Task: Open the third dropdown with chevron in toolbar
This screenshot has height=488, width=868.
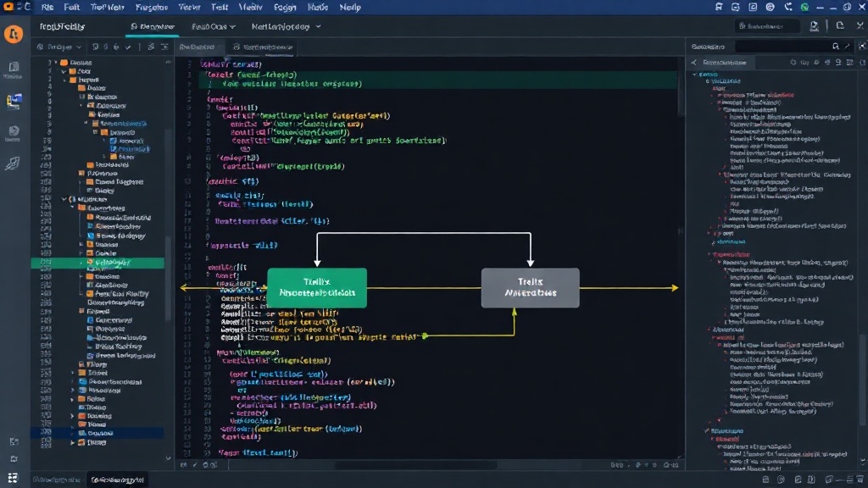Action: click(286, 26)
